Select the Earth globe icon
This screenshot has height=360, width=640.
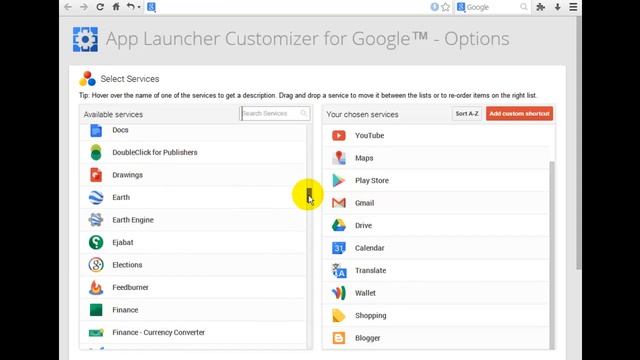[96, 197]
